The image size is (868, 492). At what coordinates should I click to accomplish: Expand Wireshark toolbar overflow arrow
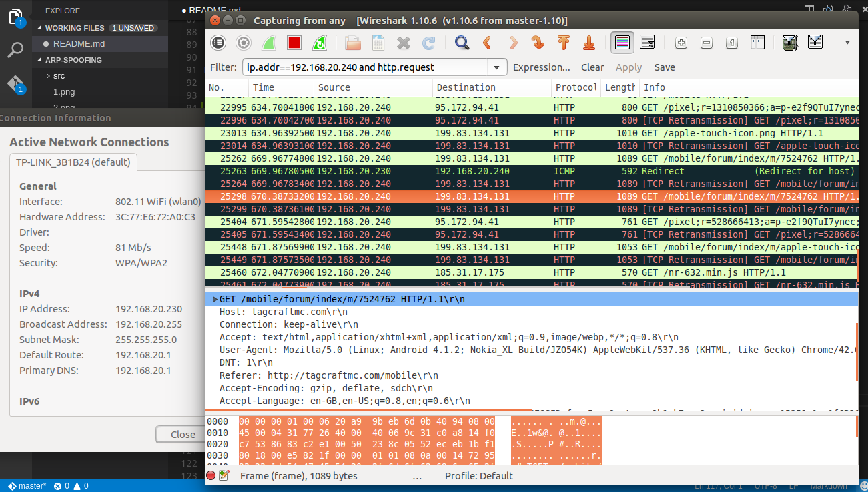click(847, 43)
